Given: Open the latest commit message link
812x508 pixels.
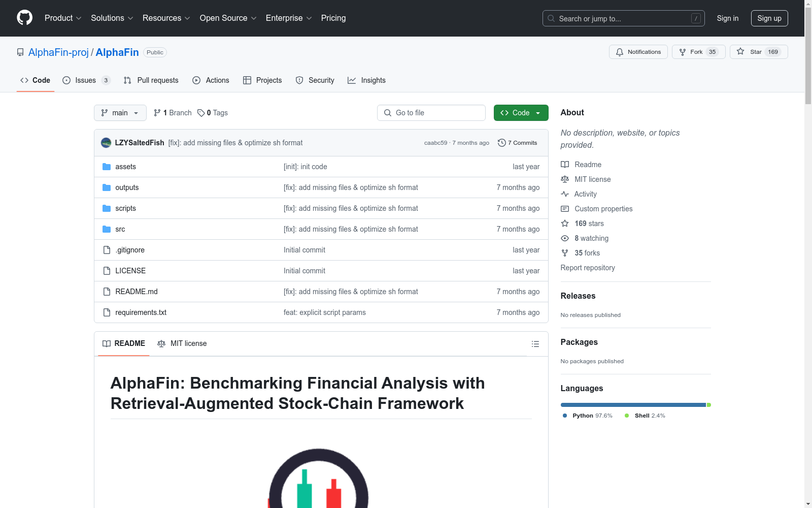Looking at the screenshot, I should 235,143.
